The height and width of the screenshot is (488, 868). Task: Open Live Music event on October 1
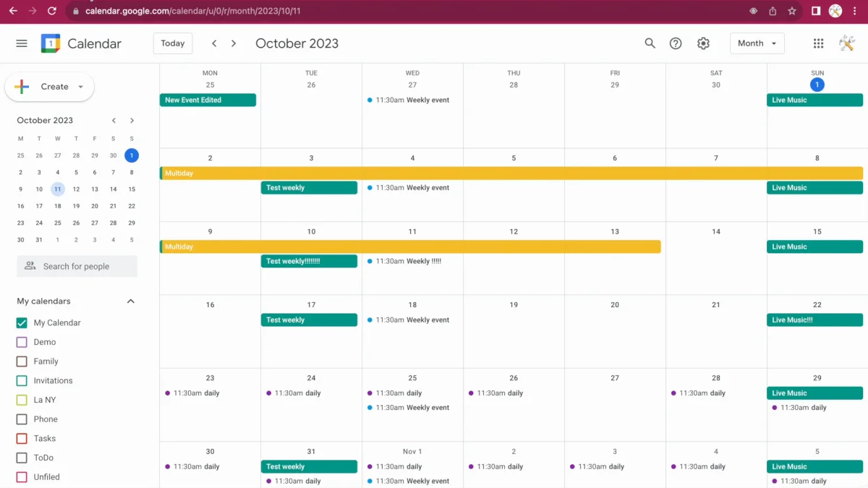814,100
